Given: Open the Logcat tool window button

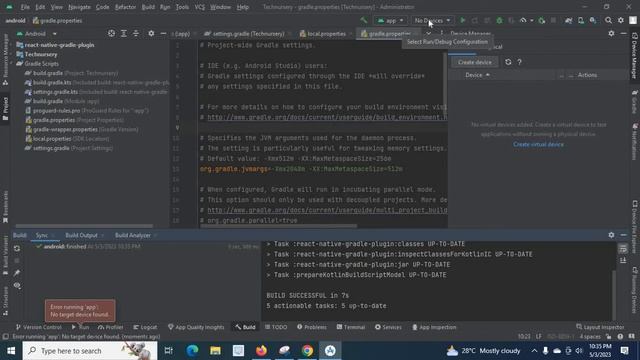Looking at the screenshot, I should [145, 327].
